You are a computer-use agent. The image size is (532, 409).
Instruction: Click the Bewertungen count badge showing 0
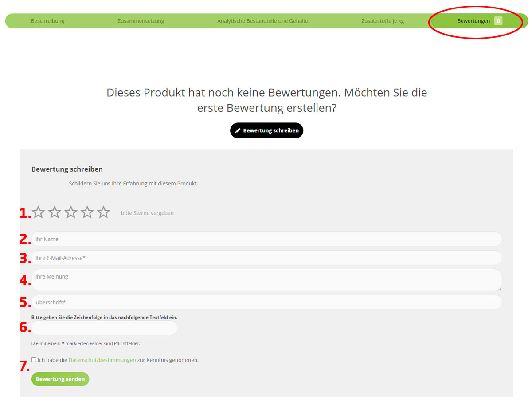coord(498,21)
